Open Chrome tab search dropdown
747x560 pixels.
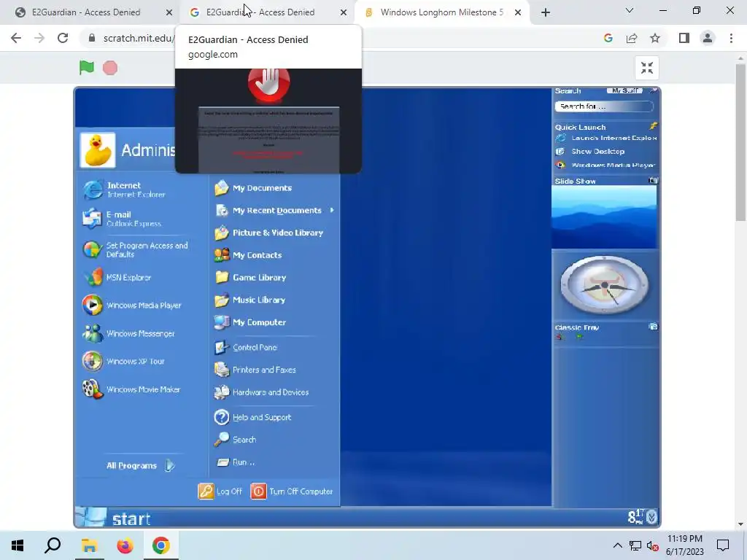(x=629, y=10)
